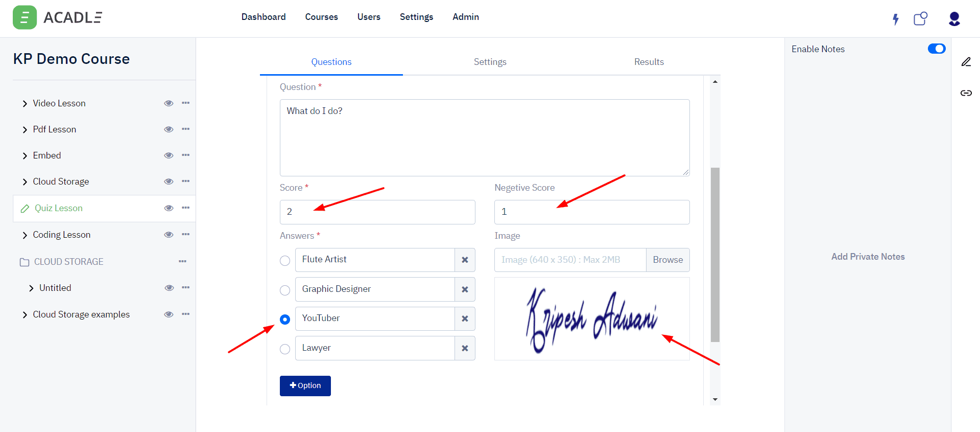
Task: Open more options for Video Lesson
Action: (x=185, y=103)
